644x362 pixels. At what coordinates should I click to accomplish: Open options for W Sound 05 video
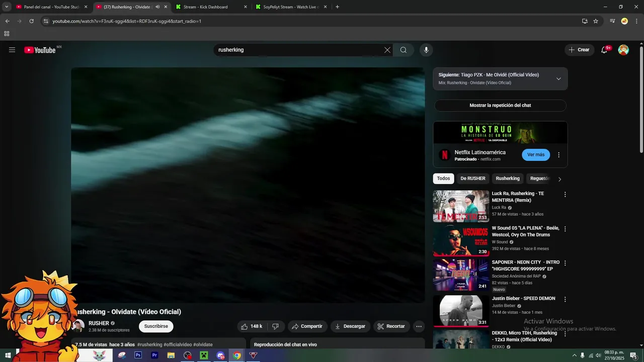coord(565,229)
